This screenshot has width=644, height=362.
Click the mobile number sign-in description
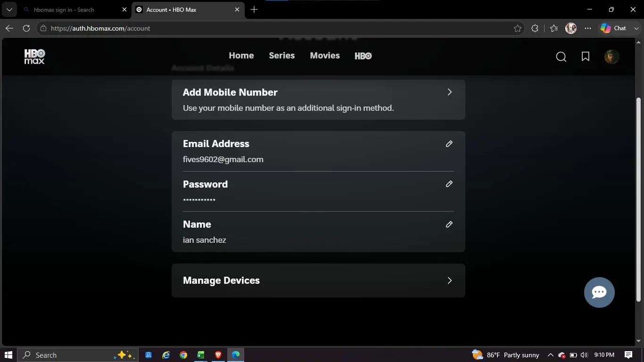click(289, 108)
